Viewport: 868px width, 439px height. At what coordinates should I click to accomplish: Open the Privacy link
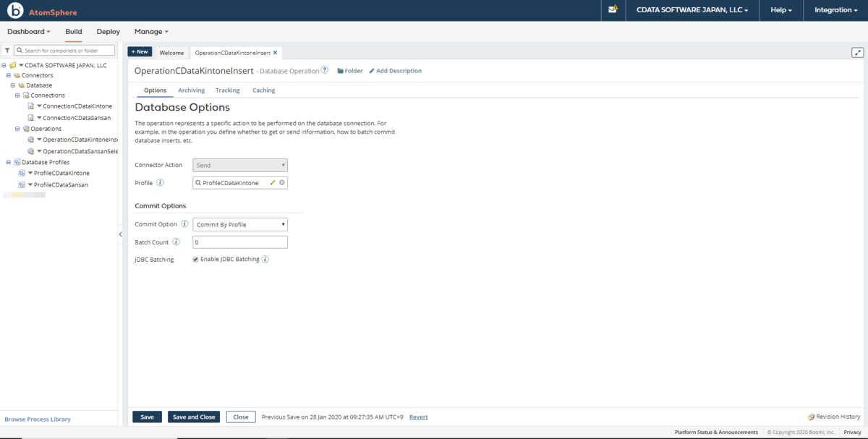(x=852, y=432)
